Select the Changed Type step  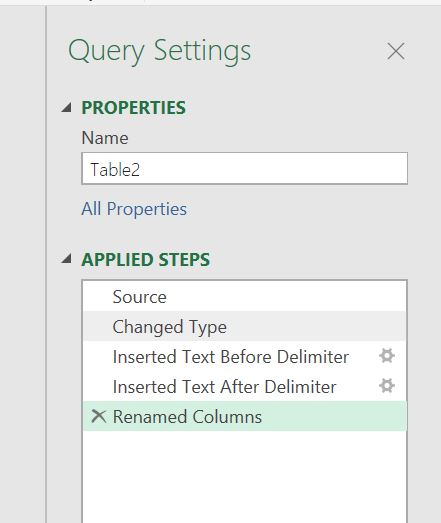tap(245, 326)
